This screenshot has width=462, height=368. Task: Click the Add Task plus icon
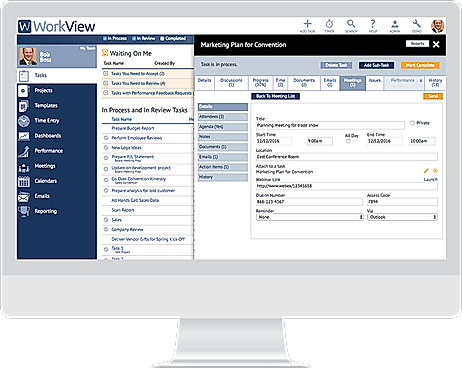pyautogui.click(x=307, y=24)
